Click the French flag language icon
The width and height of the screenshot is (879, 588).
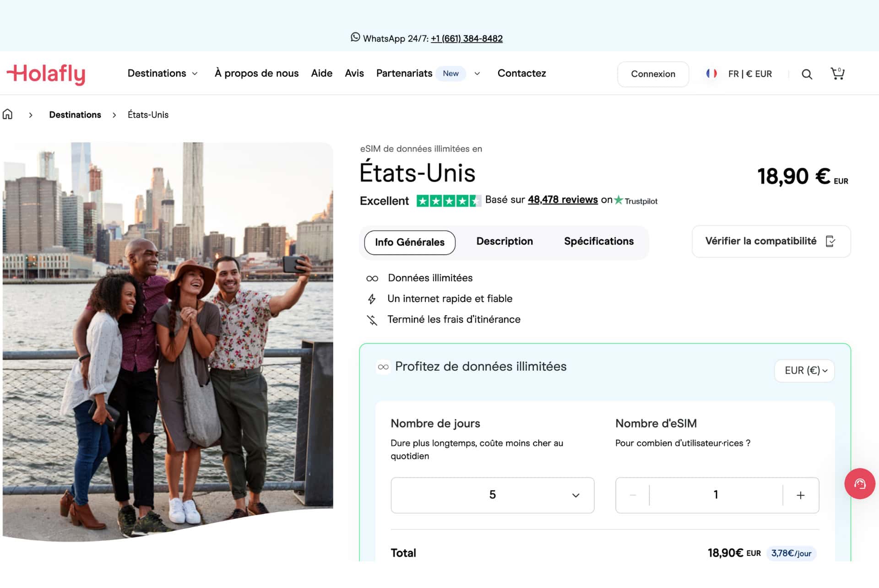point(711,74)
